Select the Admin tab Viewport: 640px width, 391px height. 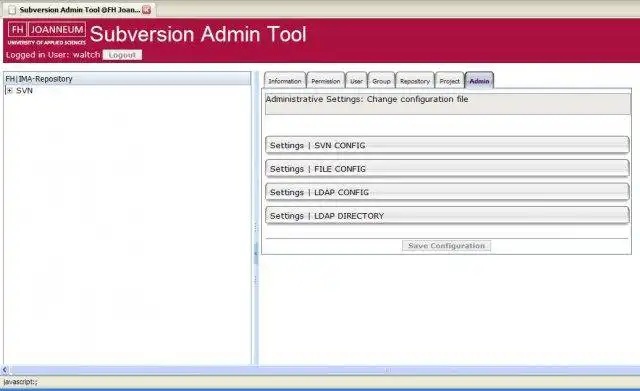point(479,81)
